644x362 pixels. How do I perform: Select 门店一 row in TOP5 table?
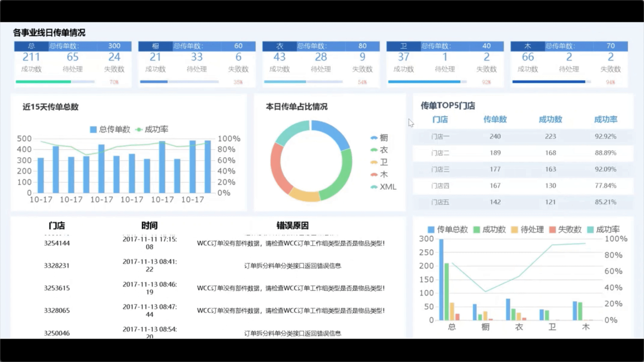440,137
